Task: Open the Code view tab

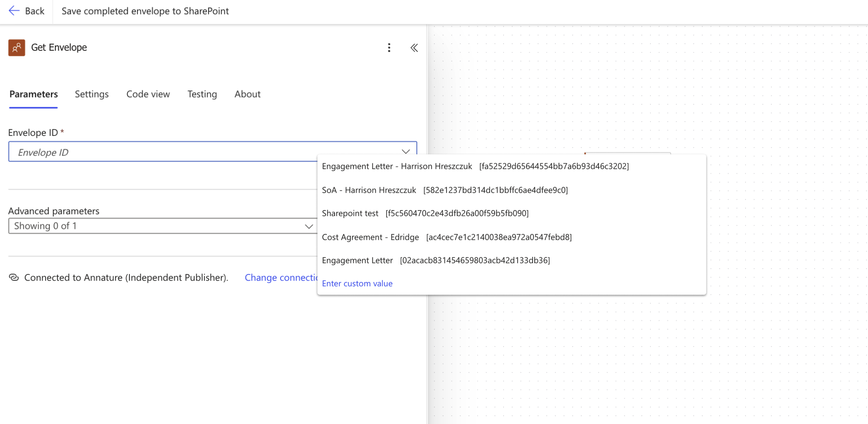Action: 148,94
